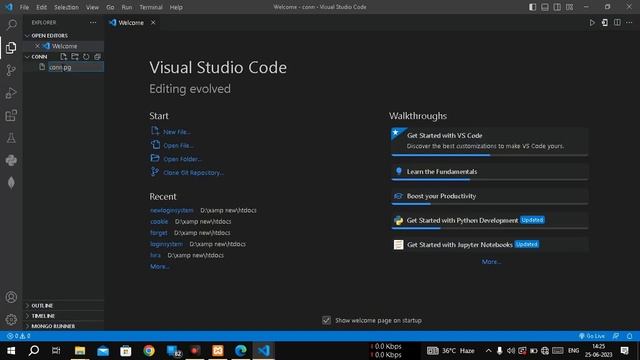
Task: Open recent folder loginsystem
Action: (167, 244)
